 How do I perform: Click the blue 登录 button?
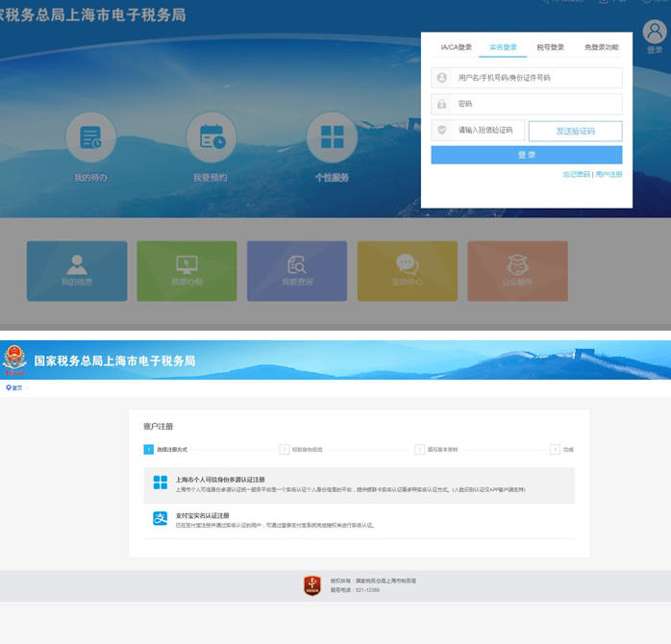point(527,155)
